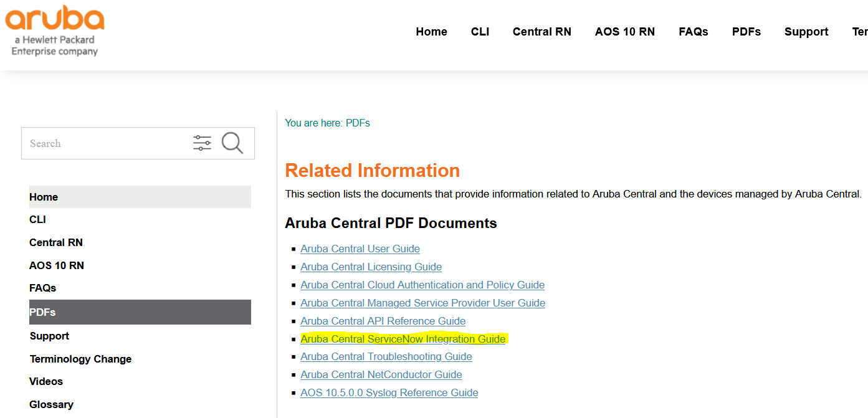Select CLI in the left sidebar
Image resolution: width=868 pixels, height=418 pixels.
[37, 219]
